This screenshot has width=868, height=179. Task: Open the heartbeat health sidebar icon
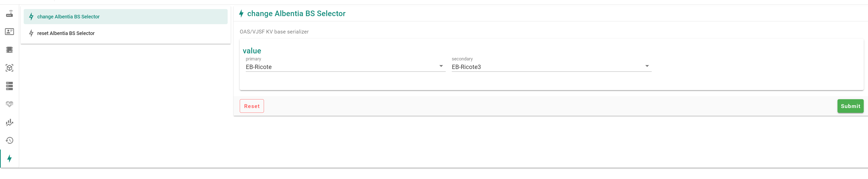[9, 104]
